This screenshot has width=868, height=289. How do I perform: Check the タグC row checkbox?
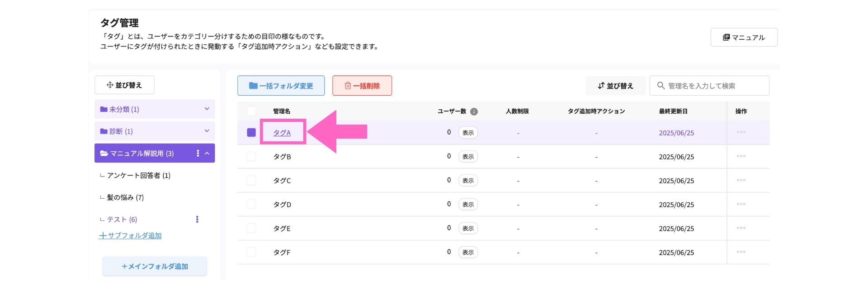251,181
